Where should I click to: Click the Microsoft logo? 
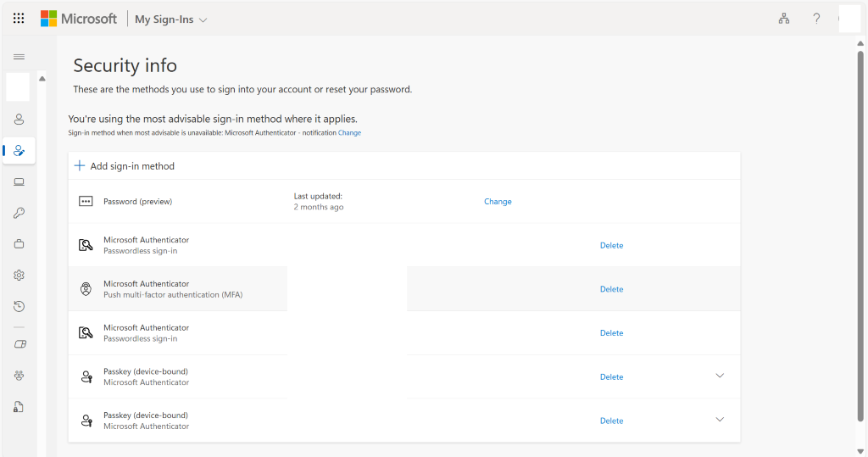pos(79,19)
